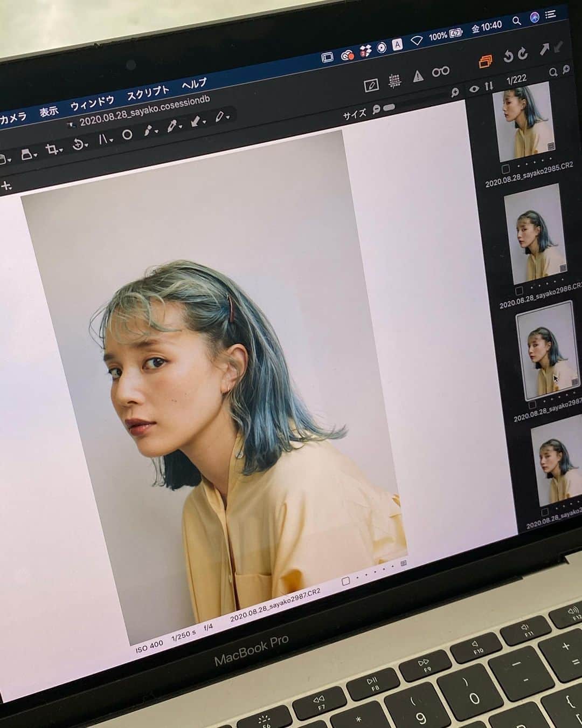Click the Copy adjustments up-arrow icon

coord(544,50)
